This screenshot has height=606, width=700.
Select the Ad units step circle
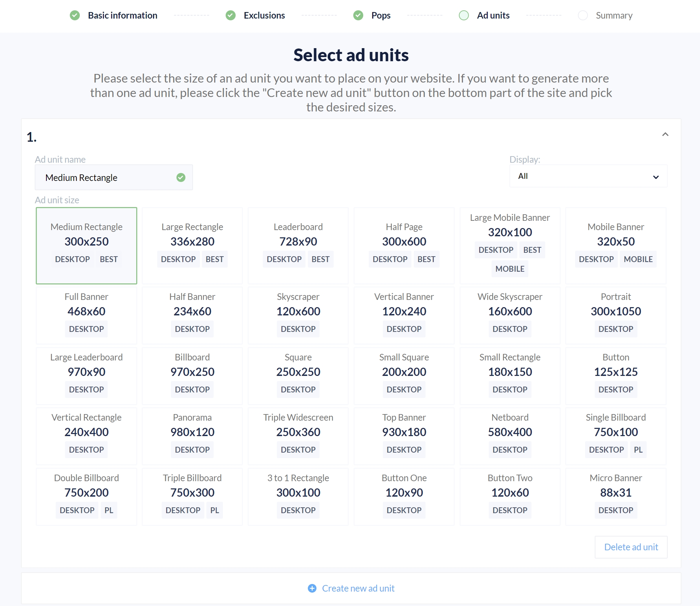(464, 15)
